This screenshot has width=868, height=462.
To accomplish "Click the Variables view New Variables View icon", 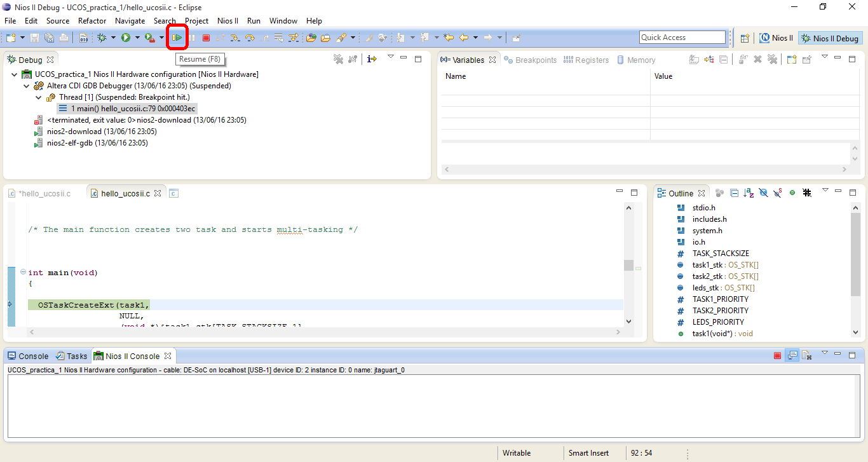I will (792, 60).
